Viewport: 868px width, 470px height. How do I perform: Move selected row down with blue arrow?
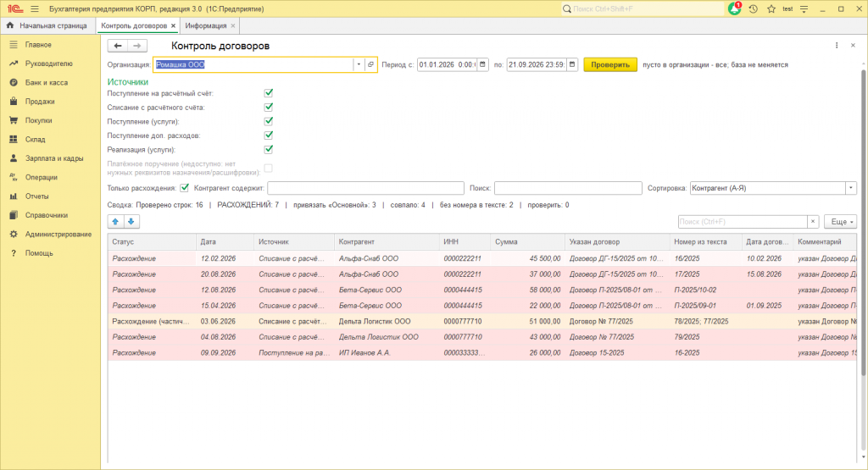[131, 222]
